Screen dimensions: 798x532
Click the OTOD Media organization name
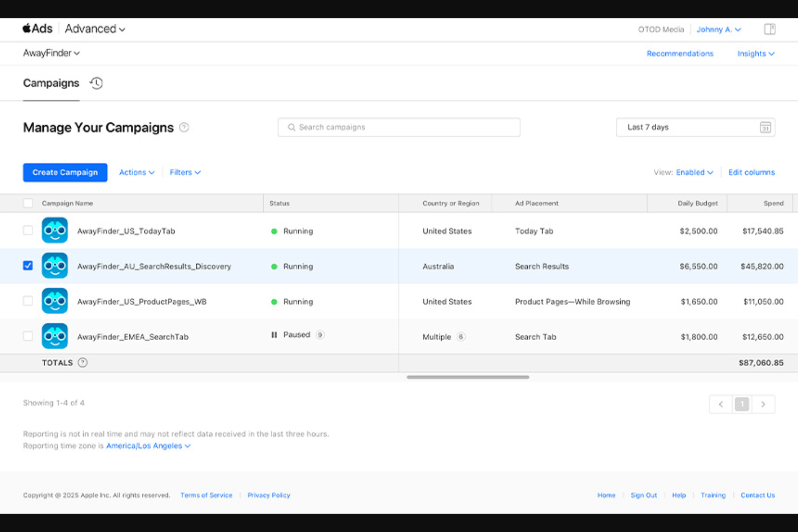[661, 30]
